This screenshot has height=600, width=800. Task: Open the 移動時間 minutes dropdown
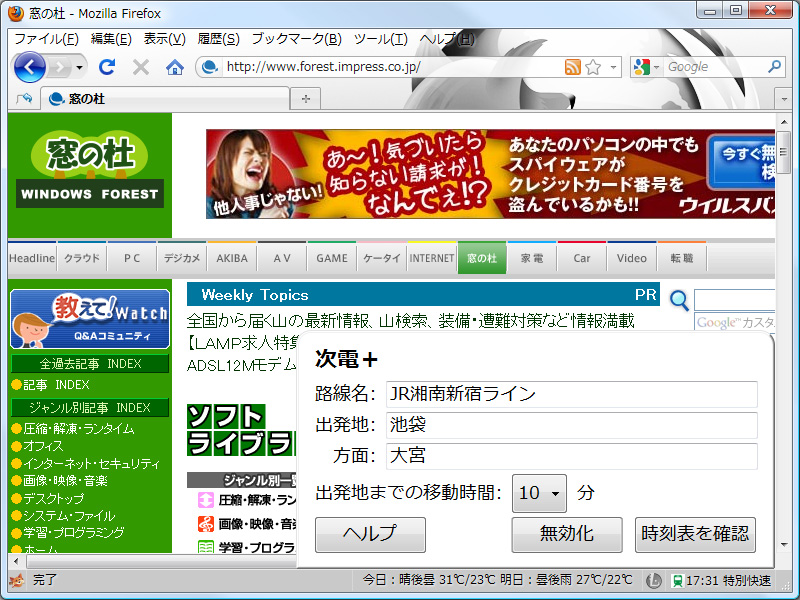pos(539,493)
